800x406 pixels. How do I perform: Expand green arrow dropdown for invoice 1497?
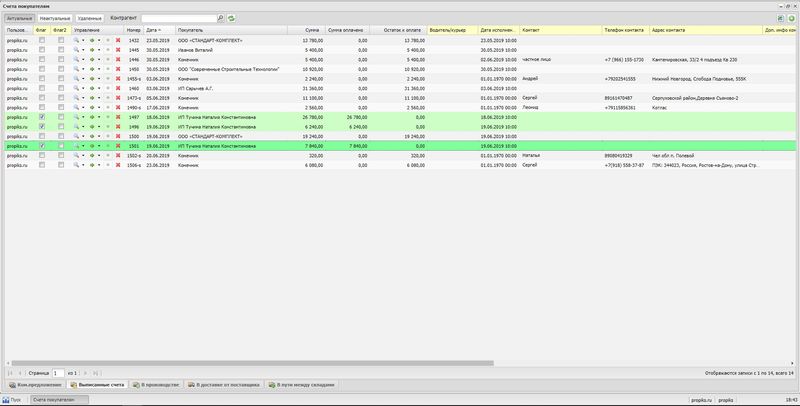[x=98, y=117]
